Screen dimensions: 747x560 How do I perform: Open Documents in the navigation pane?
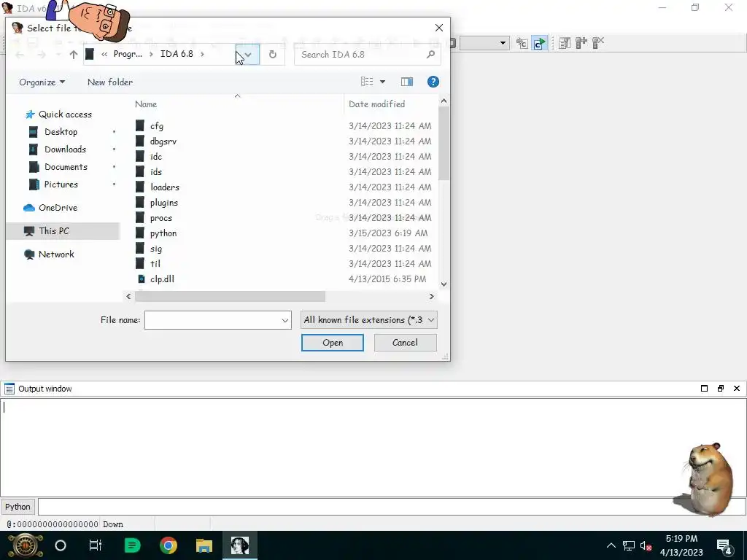coord(66,167)
